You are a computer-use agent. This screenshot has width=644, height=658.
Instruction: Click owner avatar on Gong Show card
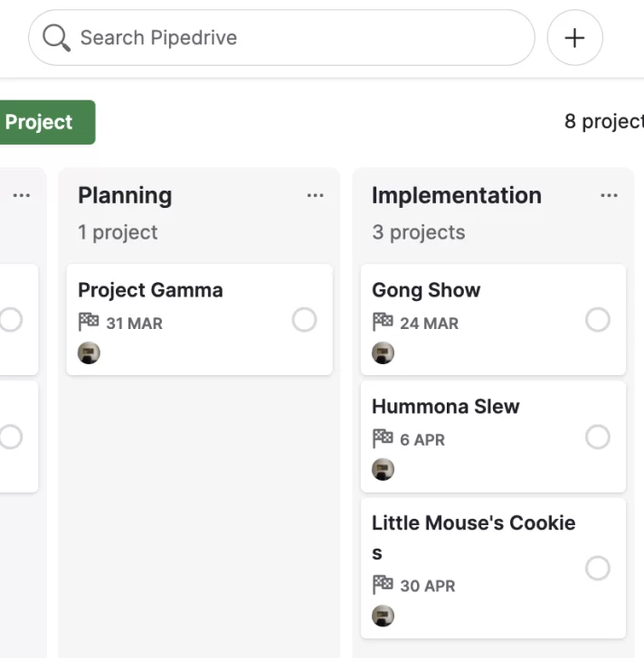tap(383, 352)
